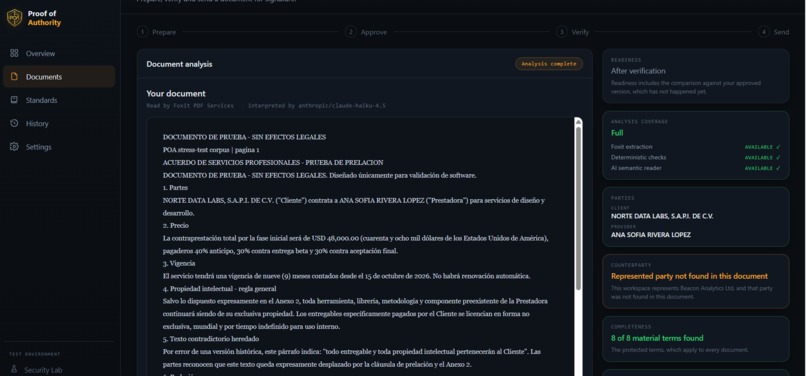Screen dimensions: 806x376
Task: Select step 1 Prepare
Action: pyautogui.click(x=157, y=32)
